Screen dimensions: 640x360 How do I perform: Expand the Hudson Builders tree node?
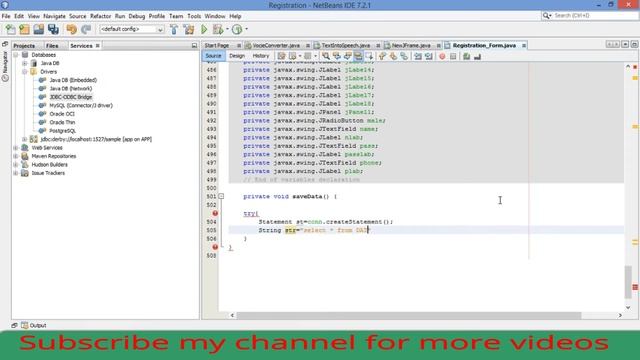[x=16, y=164]
